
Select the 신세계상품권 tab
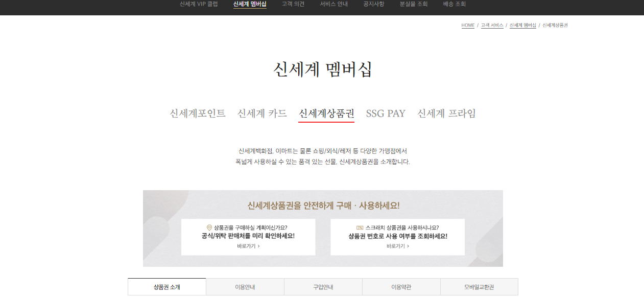(x=326, y=113)
